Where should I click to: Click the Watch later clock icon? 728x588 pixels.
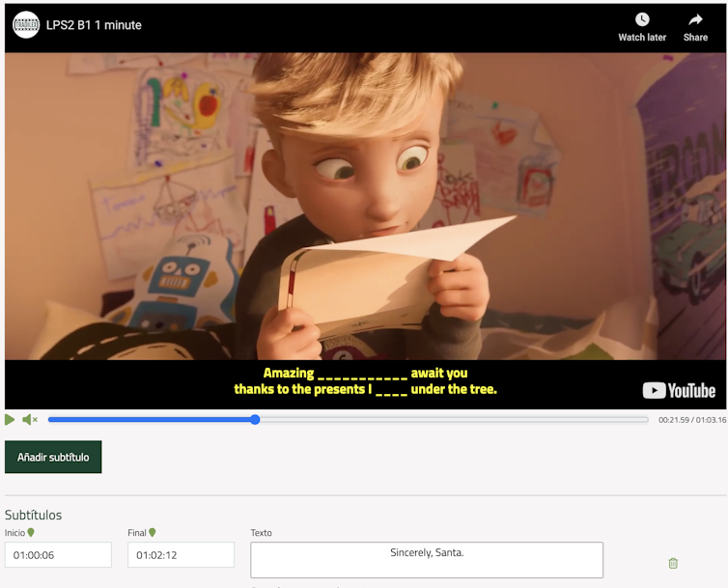642,20
